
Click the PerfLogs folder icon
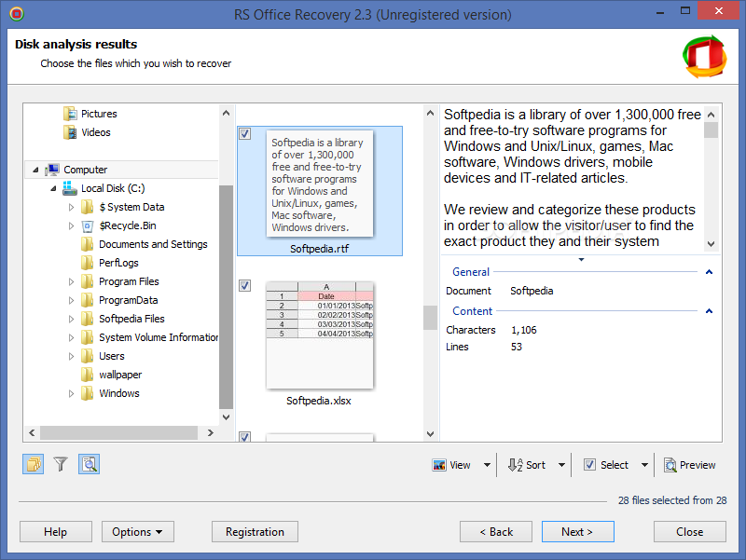pos(87,263)
